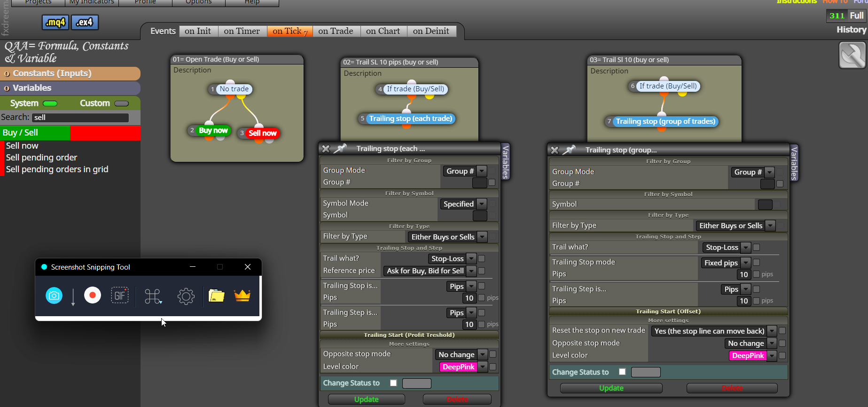The height and width of the screenshot is (407, 868).
Task: Click the .ex4 compile icon
Action: [x=85, y=22]
